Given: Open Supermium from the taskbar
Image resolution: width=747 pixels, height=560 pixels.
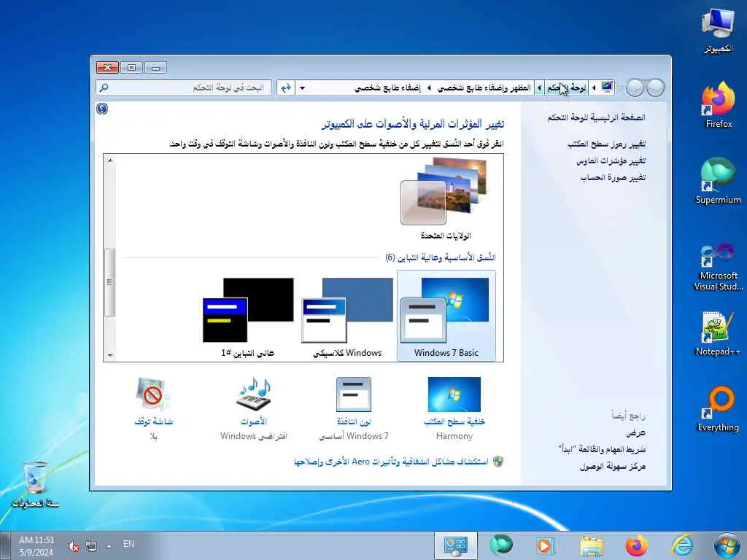Looking at the screenshot, I should (x=500, y=545).
